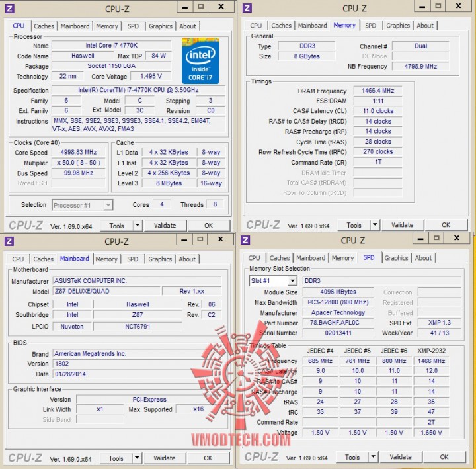Click Tools button in the SPD window
Screen dimensions: 476x469
point(352,457)
